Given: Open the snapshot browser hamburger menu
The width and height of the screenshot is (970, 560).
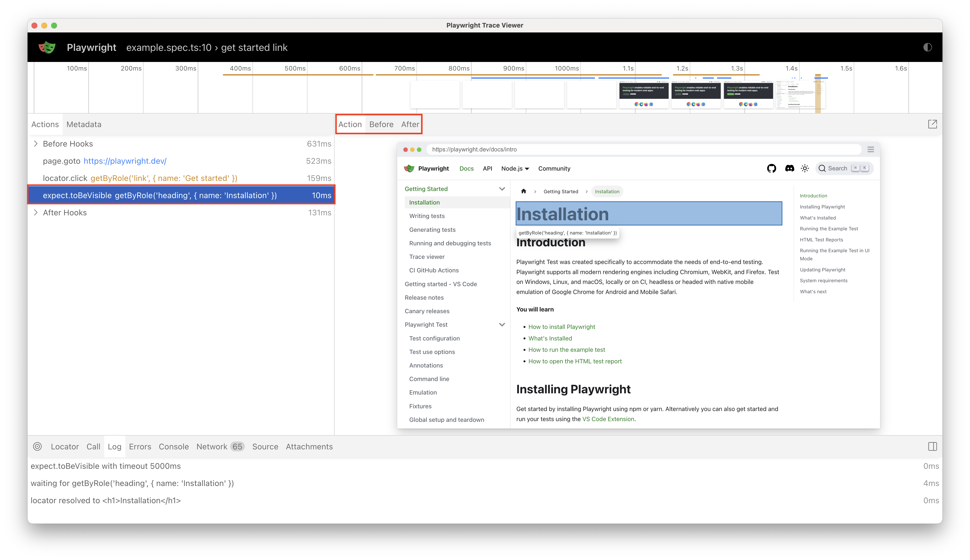Looking at the screenshot, I should 871,149.
